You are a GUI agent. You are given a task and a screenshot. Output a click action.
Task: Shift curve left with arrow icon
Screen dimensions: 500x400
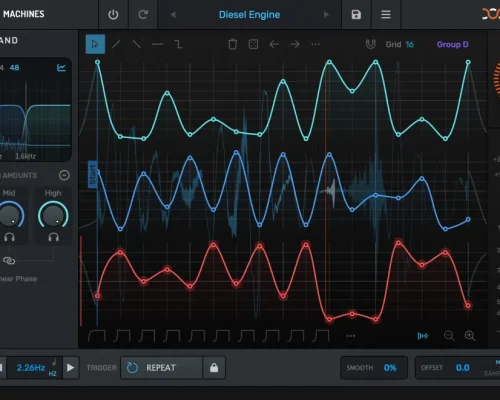click(274, 44)
